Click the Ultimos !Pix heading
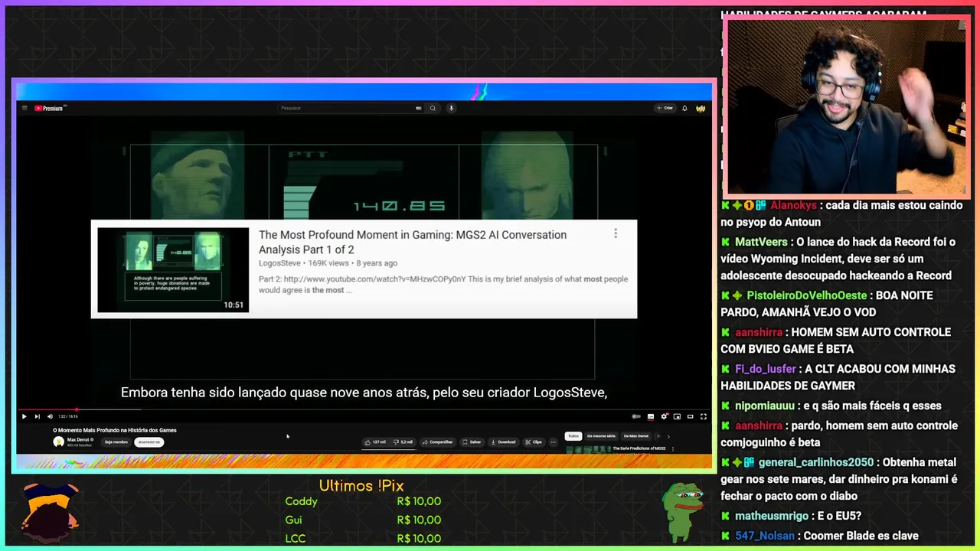980x551 pixels. pos(361,486)
